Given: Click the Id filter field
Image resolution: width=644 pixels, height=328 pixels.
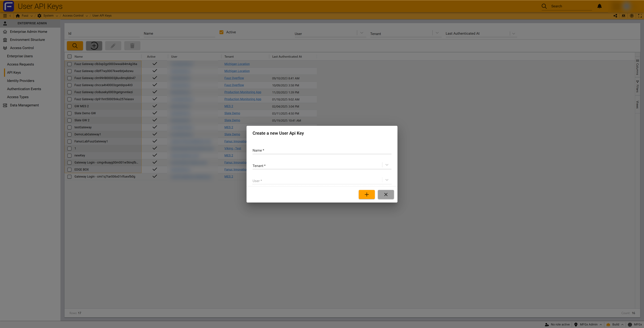Looking at the screenshot, I should 104,34.
